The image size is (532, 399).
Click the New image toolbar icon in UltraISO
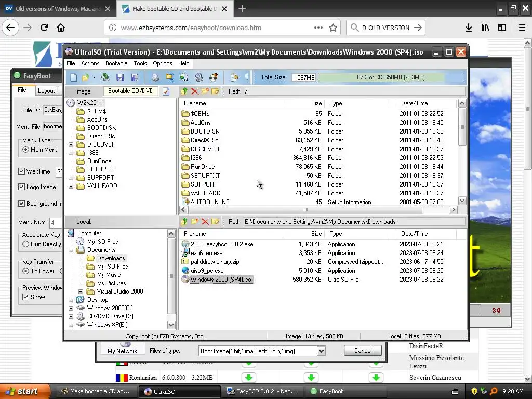73,77
